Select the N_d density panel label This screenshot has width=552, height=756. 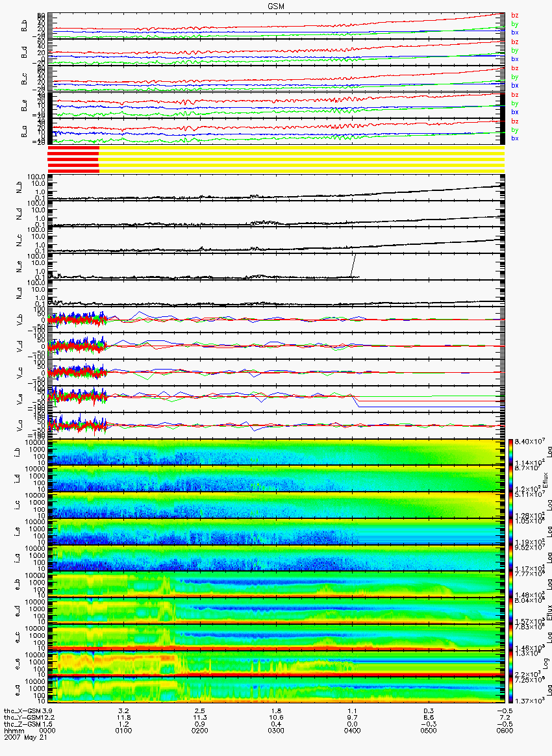[x=19, y=214]
